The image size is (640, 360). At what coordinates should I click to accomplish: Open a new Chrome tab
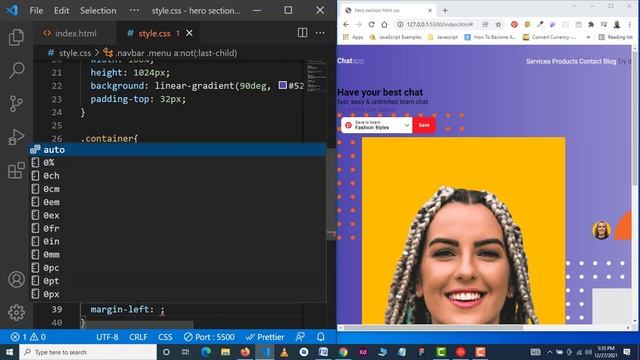click(x=445, y=10)
